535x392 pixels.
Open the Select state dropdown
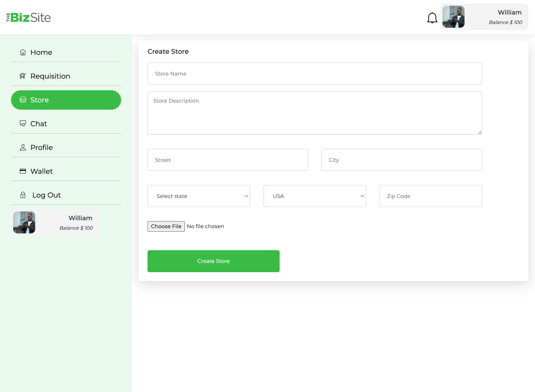(x=199, y=196)
